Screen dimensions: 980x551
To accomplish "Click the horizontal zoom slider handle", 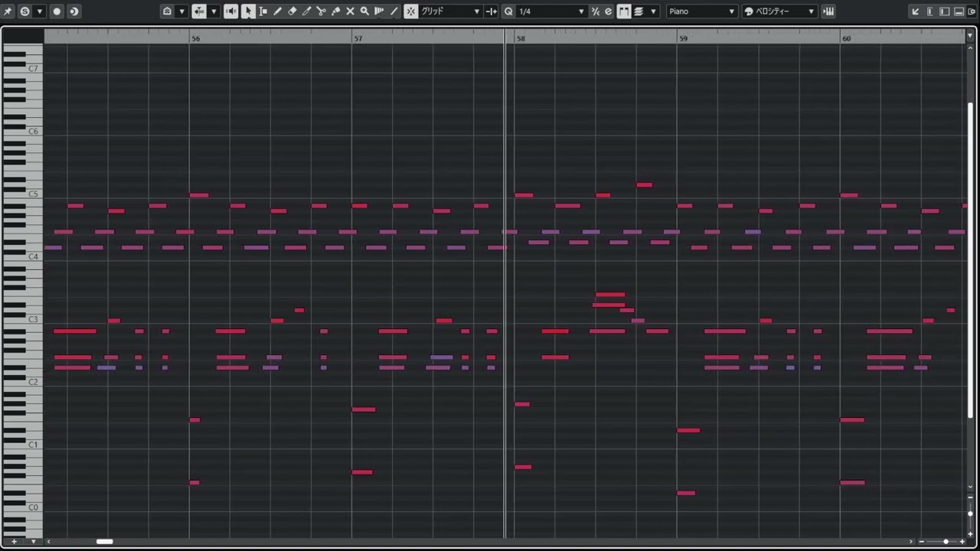I will coord(946,542).
